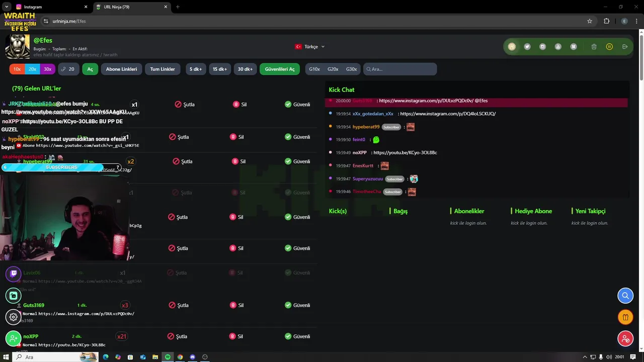Click the link count field showing 20
The width and height of the screenshot is (644, 362).
coord(68,69)
